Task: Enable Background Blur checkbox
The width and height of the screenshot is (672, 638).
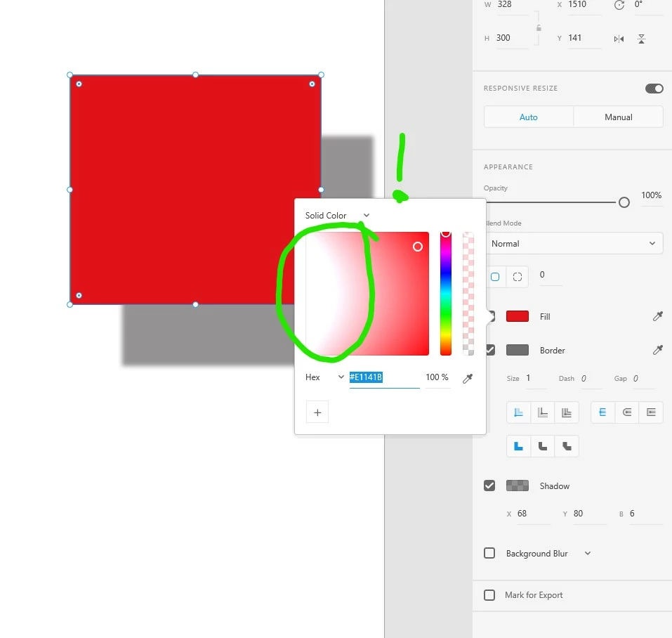Action: (489, 553)
